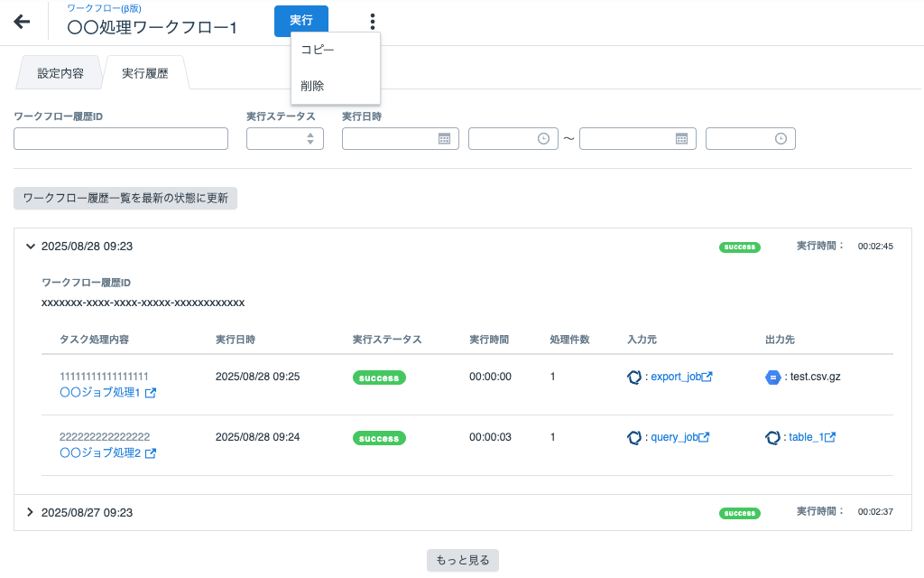The image size is (924, 578).
Task: Click the destination icon before table_1
Action: [x=772, y=438]
